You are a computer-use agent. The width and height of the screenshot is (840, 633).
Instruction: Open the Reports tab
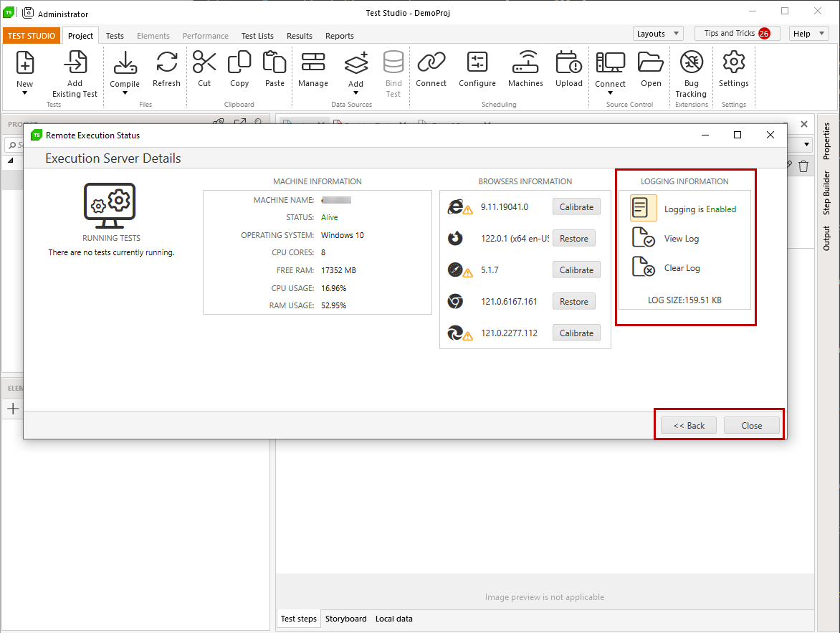click(340, 36)
